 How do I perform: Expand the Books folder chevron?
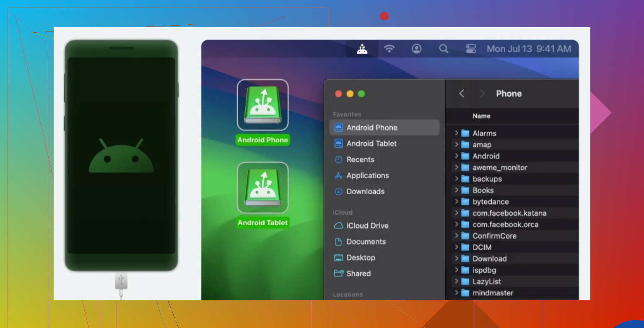pyautogui.click(x=456, y=190)
